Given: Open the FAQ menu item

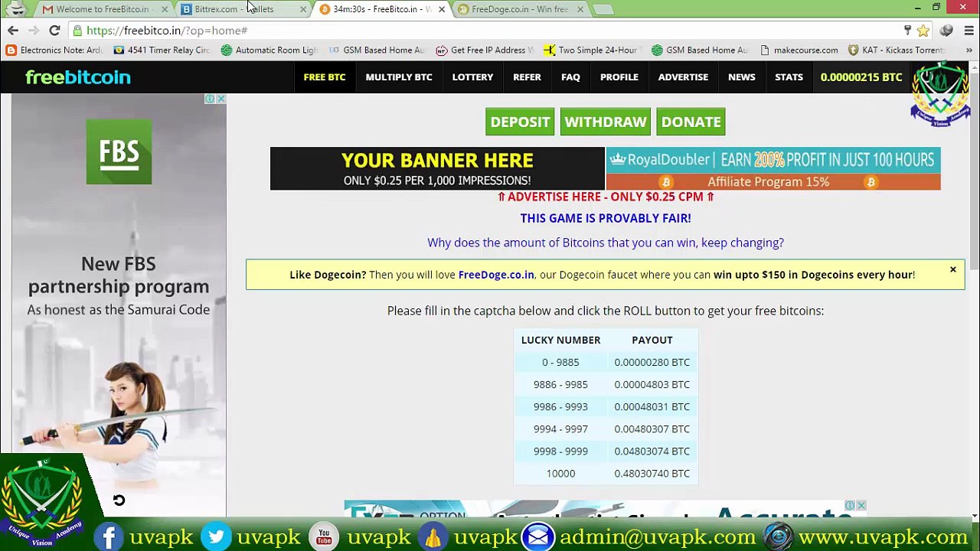Looking at the screenshot, I should pyautogui.click(x=570, y=77).
